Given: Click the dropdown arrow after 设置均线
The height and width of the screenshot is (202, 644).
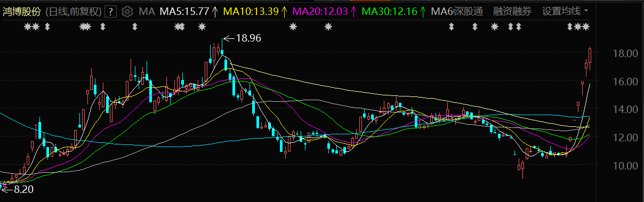Looking at the screenshot, I should pyautogui.click(x=586, y=11).
